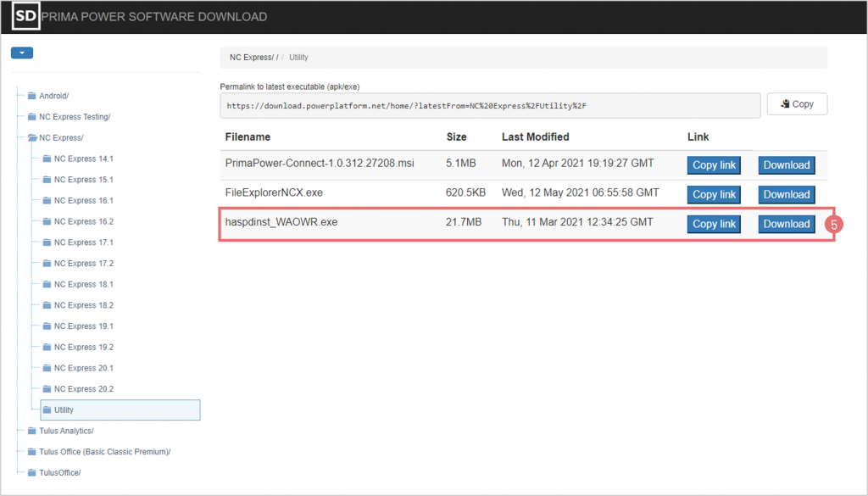
Task: Click the NC Express 17.2 folder icon
Action: 47,264
